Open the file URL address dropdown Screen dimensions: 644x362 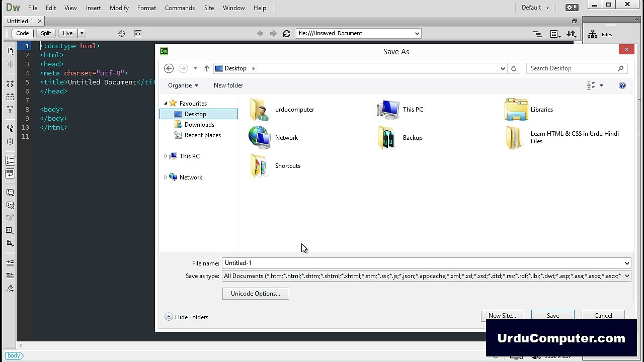pos(417,34)
